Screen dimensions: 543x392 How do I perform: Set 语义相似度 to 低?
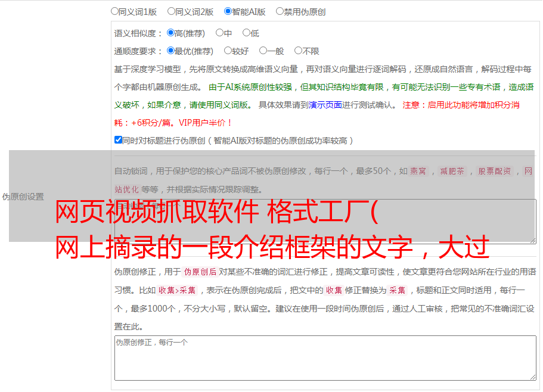coord(246,33)
